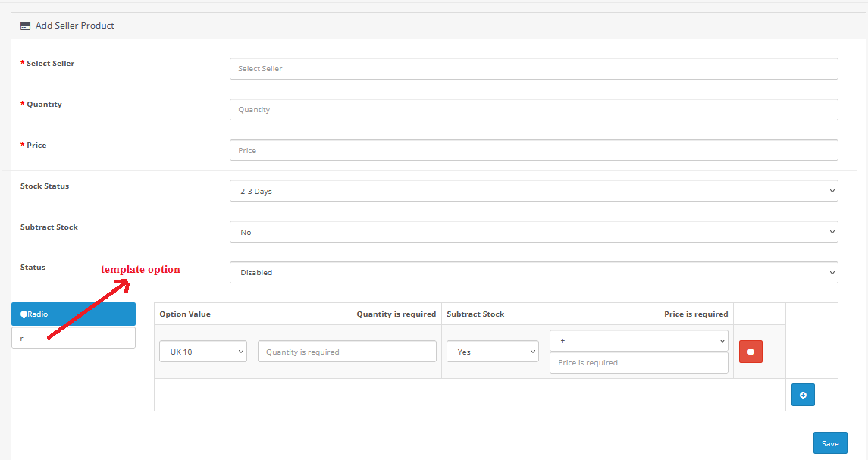Open the price prefix dropdown showing plus sign

pos(639,340)
